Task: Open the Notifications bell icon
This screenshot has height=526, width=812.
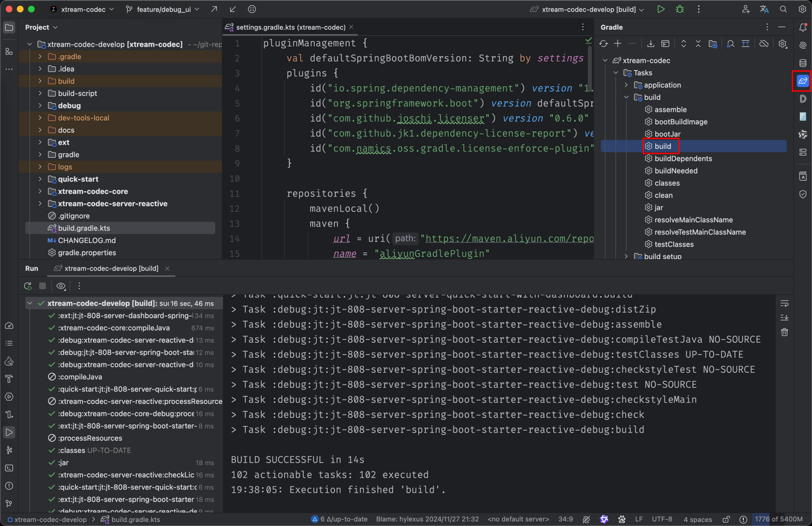Action: tap(803, 27)
